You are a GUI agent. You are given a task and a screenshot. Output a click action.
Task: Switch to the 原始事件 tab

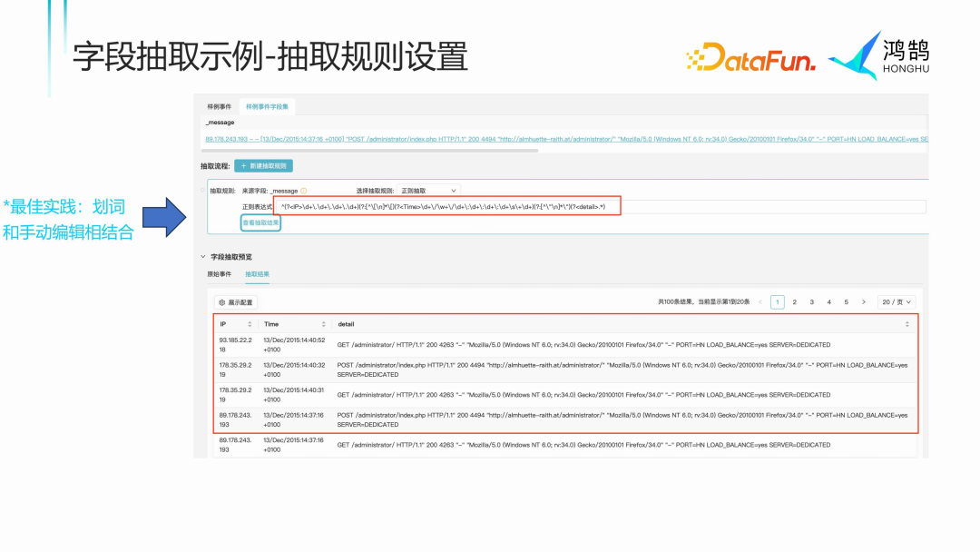click(220, 272)
